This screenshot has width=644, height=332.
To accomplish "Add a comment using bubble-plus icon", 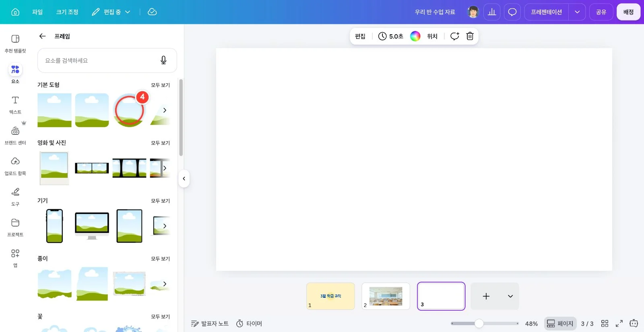I will point(454,36).
